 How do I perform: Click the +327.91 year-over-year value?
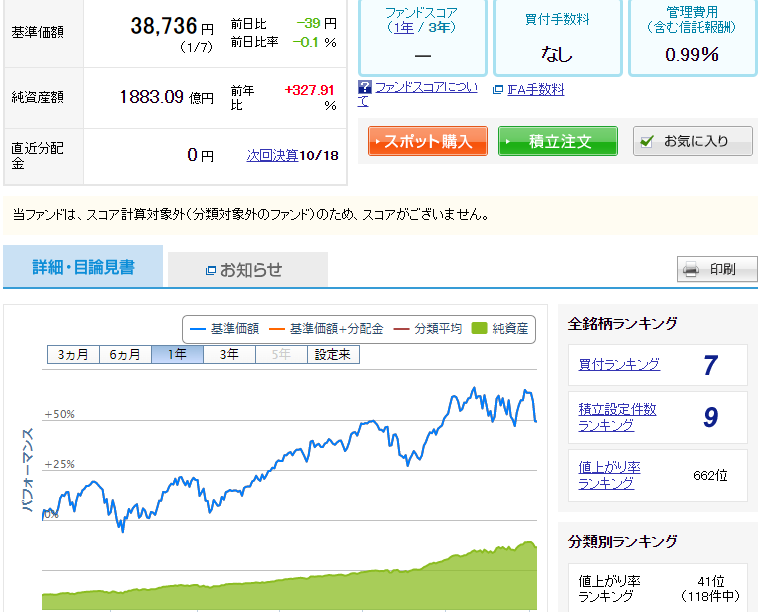309,90
